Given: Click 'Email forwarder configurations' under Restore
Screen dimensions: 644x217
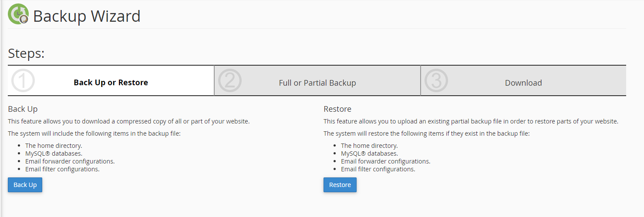Looking at the screenshot, I should click(x=385, y=161).
